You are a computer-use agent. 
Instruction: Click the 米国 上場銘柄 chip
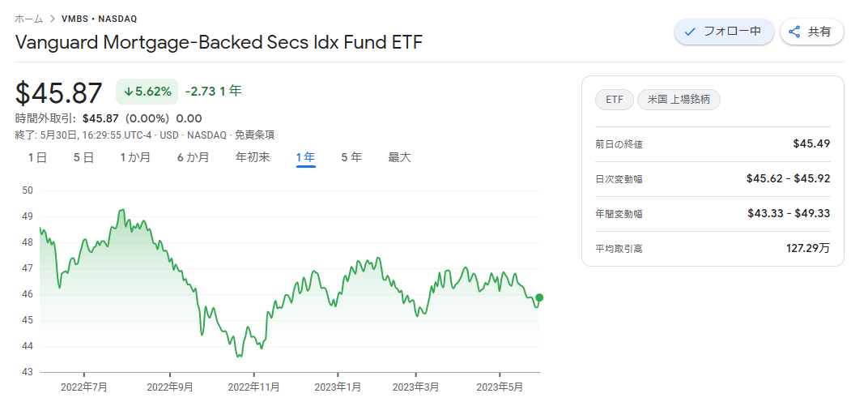(x=679, y=100)
